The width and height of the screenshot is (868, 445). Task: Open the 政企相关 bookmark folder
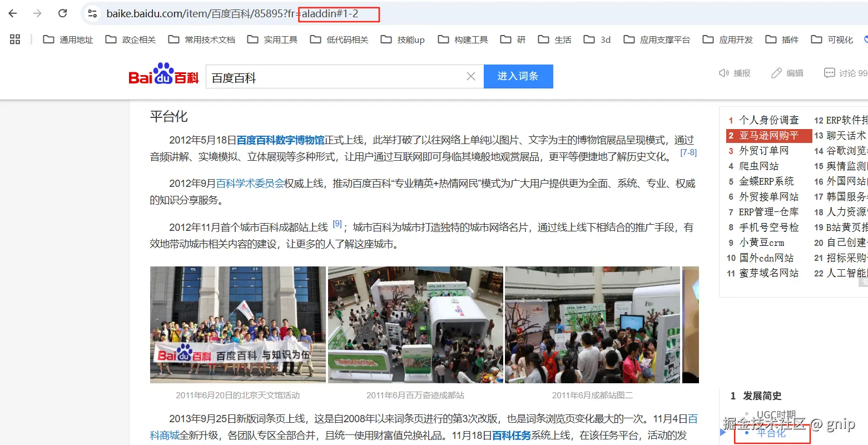[x=131, y=39]
